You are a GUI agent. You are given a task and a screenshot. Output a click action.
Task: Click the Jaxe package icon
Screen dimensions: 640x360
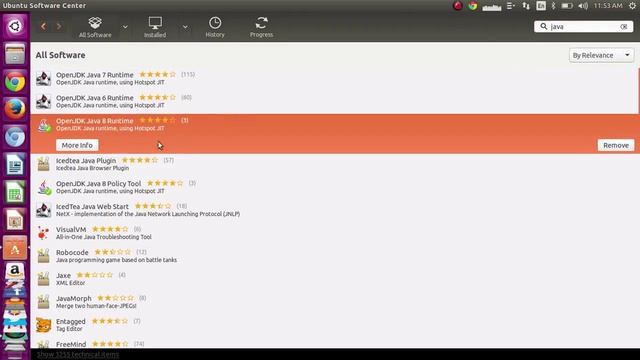coord(44,279)
